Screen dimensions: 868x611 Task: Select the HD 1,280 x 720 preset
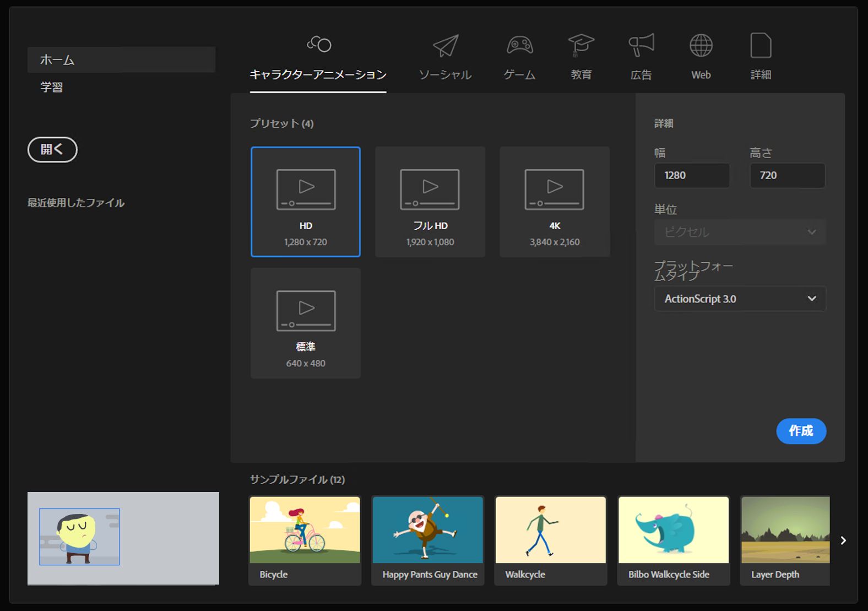pyautogui.click(x=306, y=202)
